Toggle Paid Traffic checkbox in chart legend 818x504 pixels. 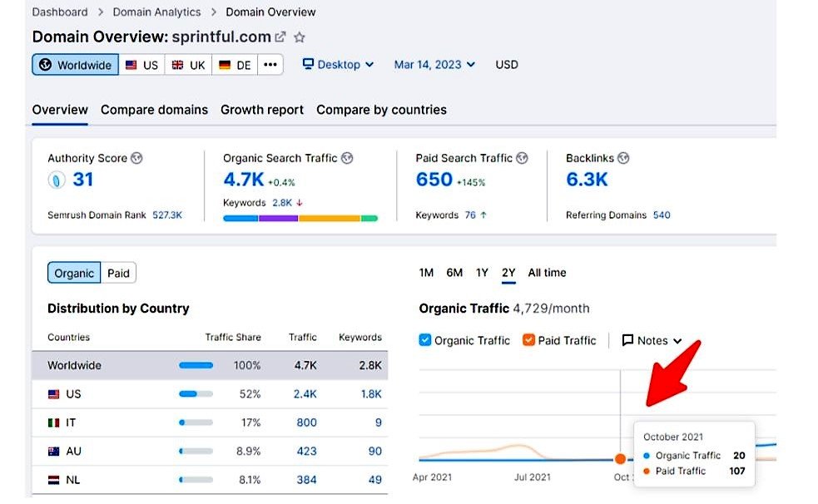528,340
